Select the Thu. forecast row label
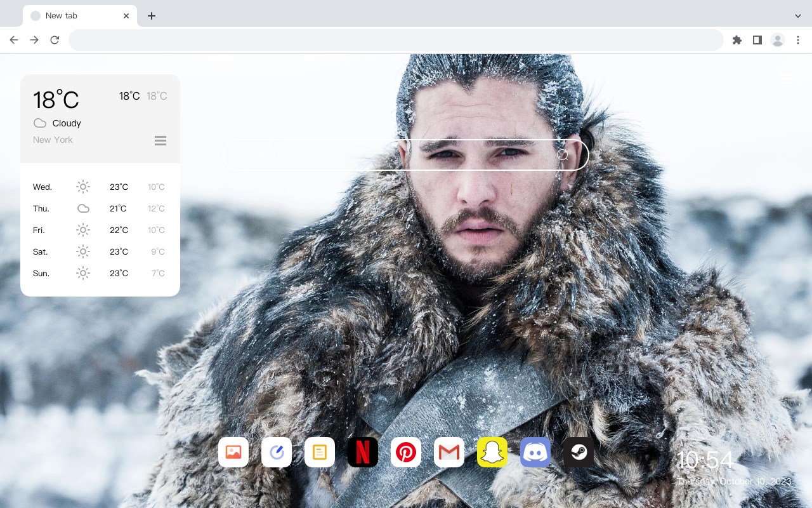Viewport: 812px width, 508px height. click(x=41, y=208)
